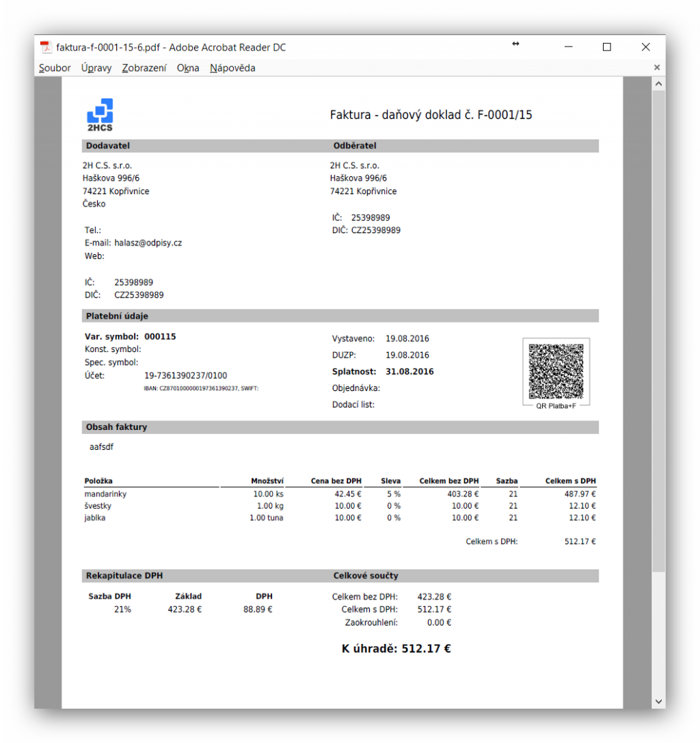
Task: Click the halasz@odpisy.cz email address
Action: (148, 243)
